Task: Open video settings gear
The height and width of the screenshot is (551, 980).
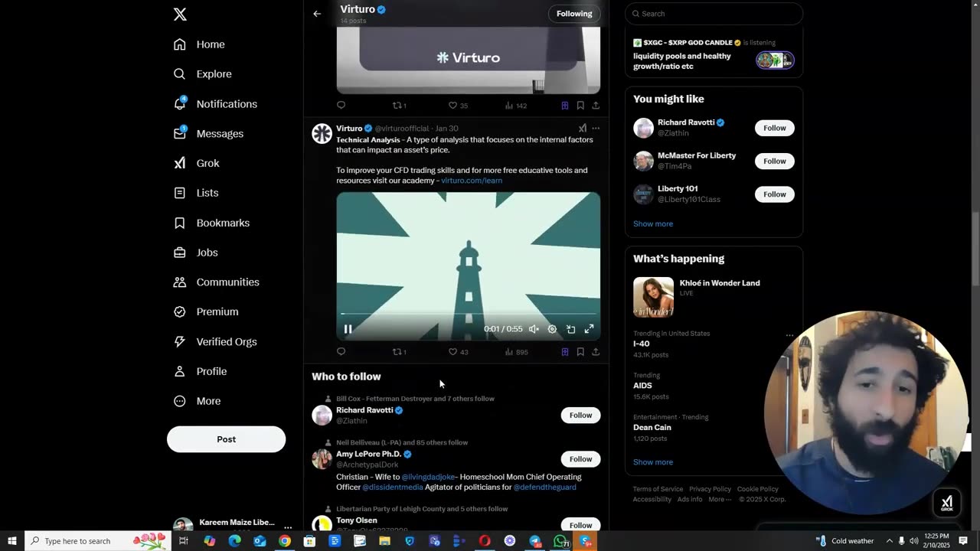Action: tap(552, 329)
